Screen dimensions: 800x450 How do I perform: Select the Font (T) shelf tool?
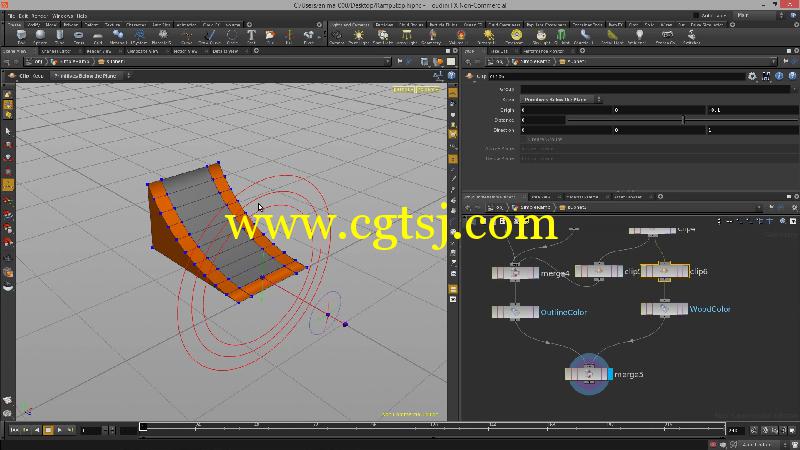coord(251,36)
